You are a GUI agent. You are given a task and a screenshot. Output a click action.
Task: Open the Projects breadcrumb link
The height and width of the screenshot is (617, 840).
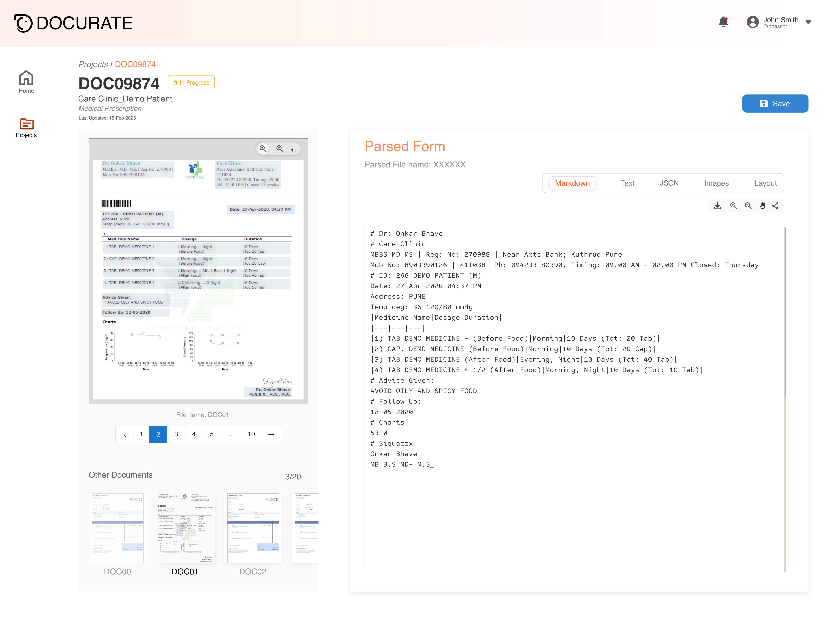[x=93, y=64]
